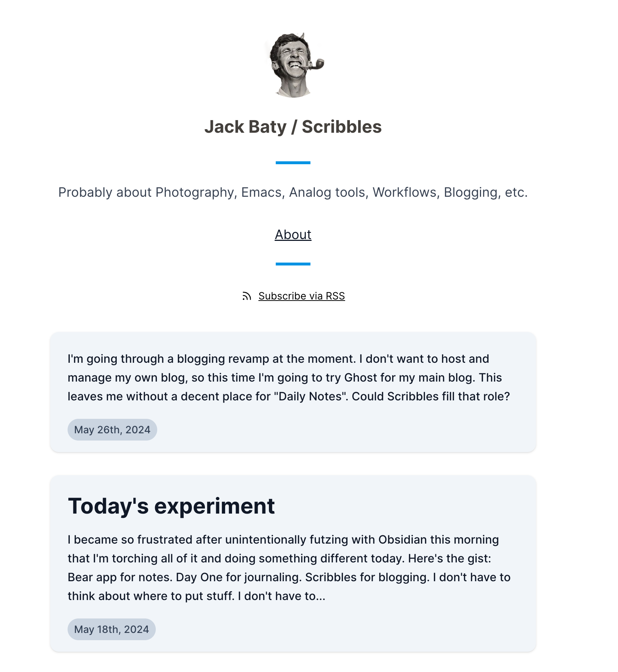The image size is (618, 672).
Task: Open the Subscribe via RSS link
Action: [301, 296]
